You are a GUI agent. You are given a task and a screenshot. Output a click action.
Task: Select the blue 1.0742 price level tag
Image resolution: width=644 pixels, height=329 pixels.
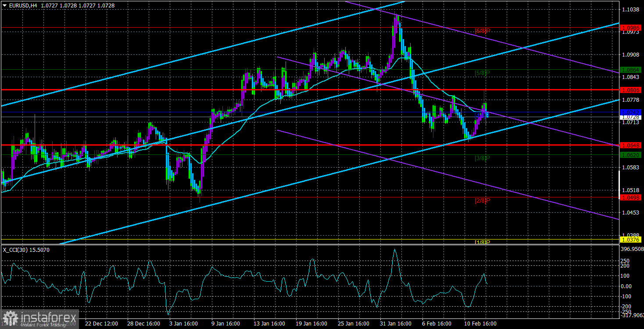(631, 112)
